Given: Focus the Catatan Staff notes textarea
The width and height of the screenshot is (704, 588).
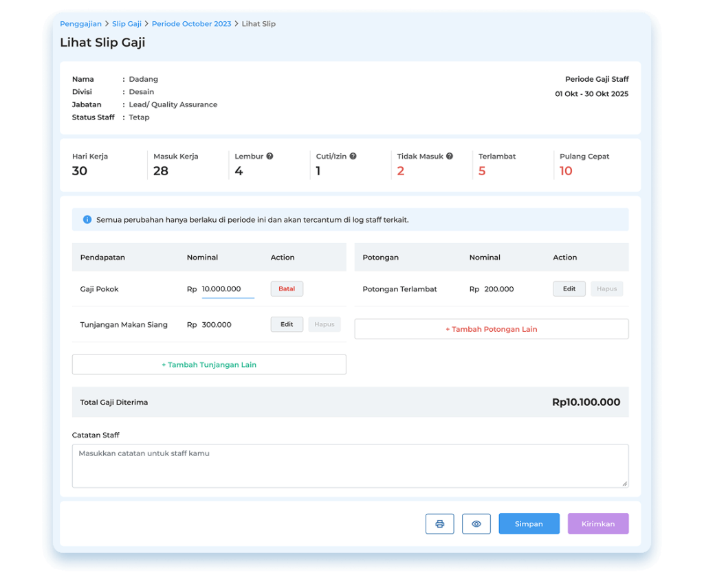Looking at the screenshot, I should 350,466.
